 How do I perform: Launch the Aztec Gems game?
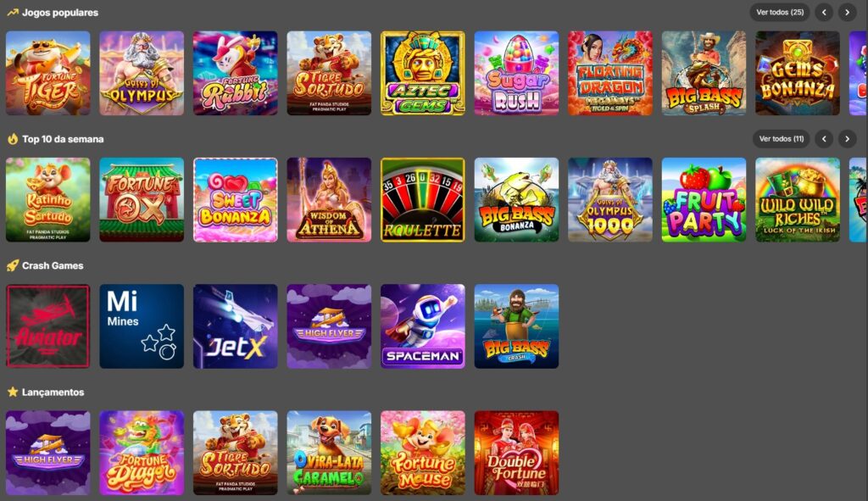pyautogui.click(x=423, y=73)
